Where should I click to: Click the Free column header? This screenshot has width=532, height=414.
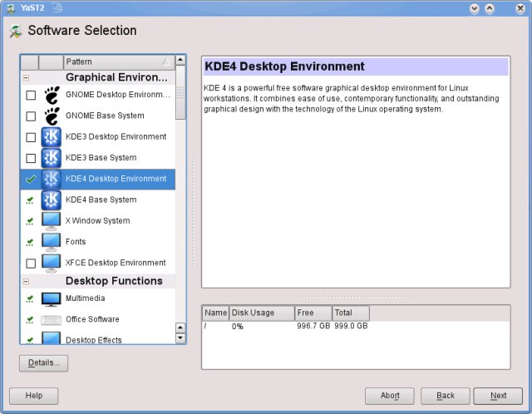313,313
